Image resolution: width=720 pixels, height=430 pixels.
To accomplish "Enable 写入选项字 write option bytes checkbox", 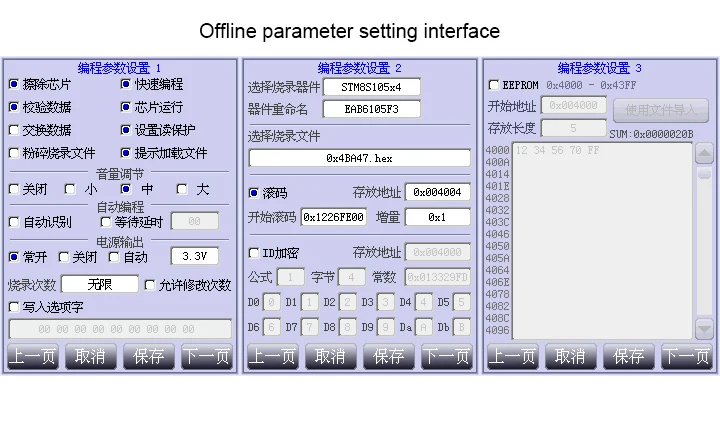I will click(x=14, y=307).
